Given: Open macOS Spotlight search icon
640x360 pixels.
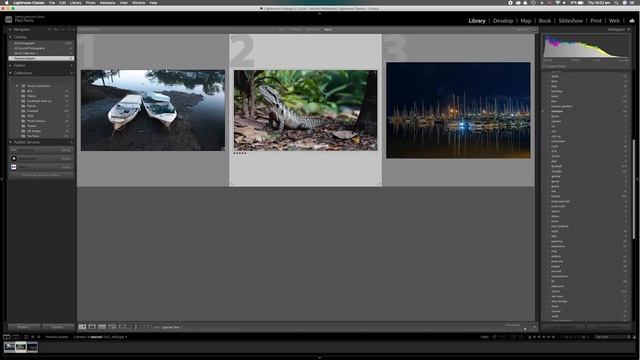Looking at the screenshot, I should tap(616, 2).
